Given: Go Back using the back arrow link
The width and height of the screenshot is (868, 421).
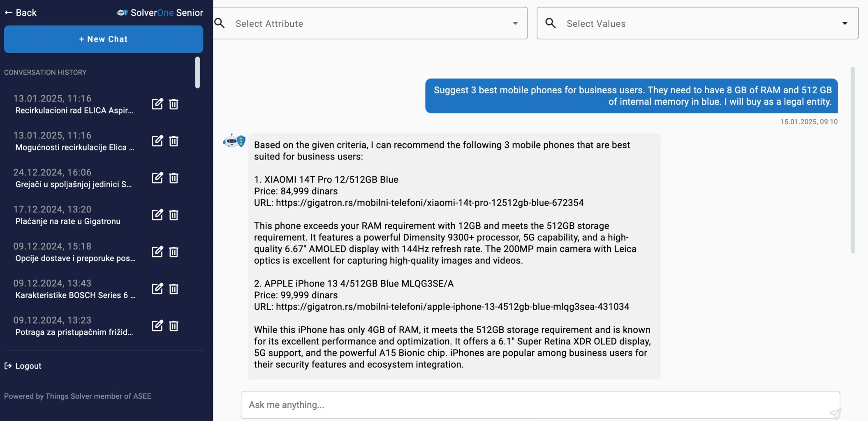Looking at the screenshot, I should coord(21,13).
